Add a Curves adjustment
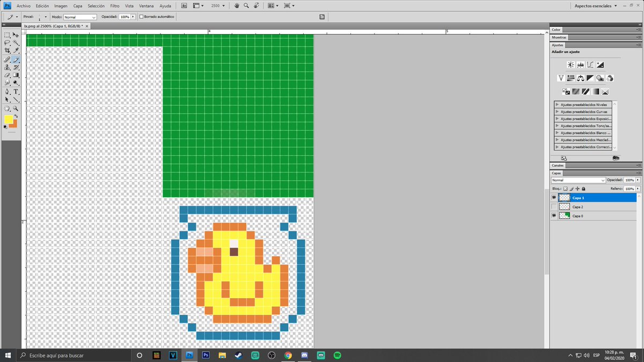The height and width of the screenshot is (362, 644). pyautogui.click(x=590, y=64)
